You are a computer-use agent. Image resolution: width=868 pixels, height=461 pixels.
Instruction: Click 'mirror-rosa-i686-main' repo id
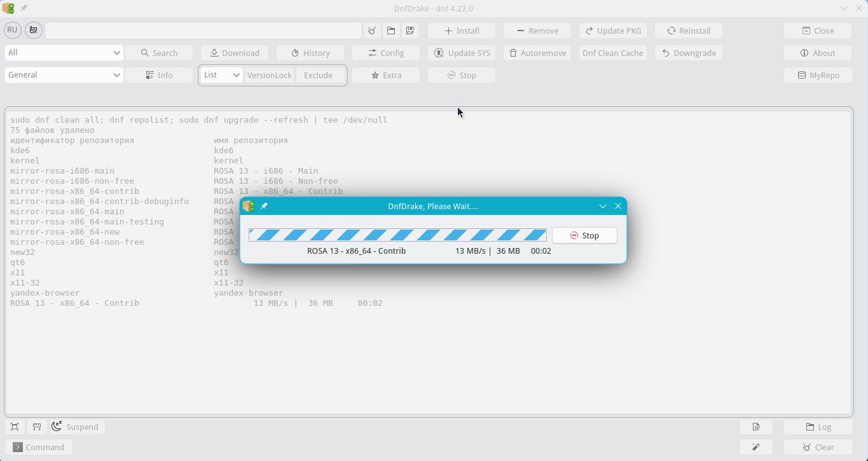point(62,170)
